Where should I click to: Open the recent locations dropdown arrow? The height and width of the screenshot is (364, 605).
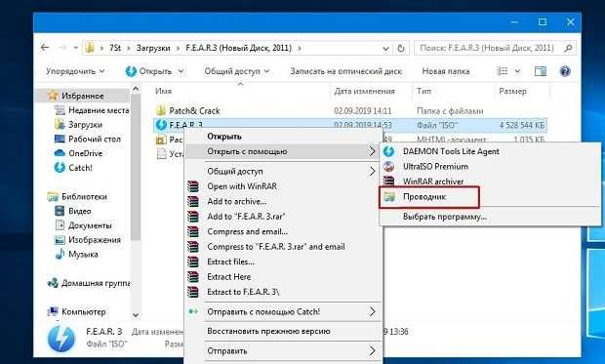(76, 48)
